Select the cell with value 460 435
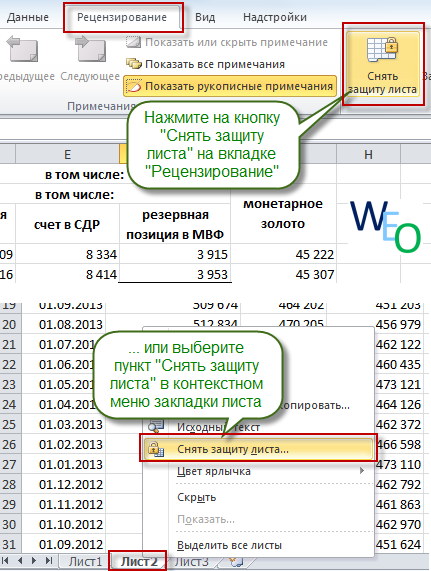 (398, 364)
